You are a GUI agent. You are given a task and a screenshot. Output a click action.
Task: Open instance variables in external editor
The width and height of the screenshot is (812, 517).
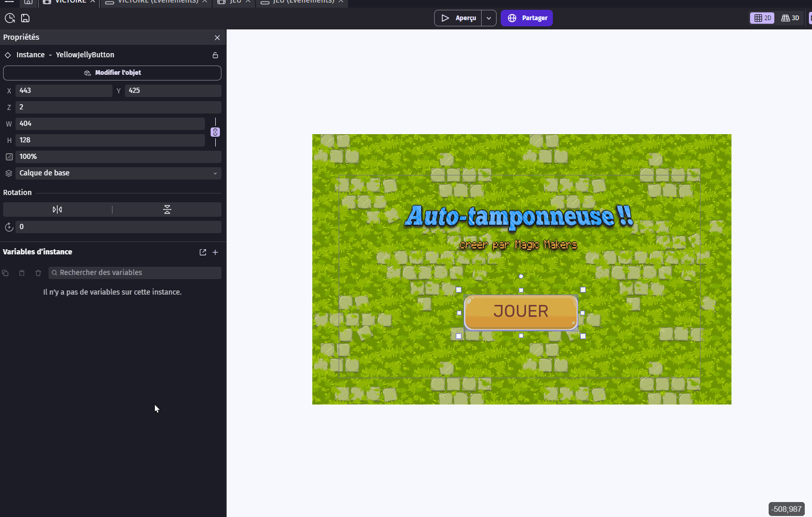203,252
